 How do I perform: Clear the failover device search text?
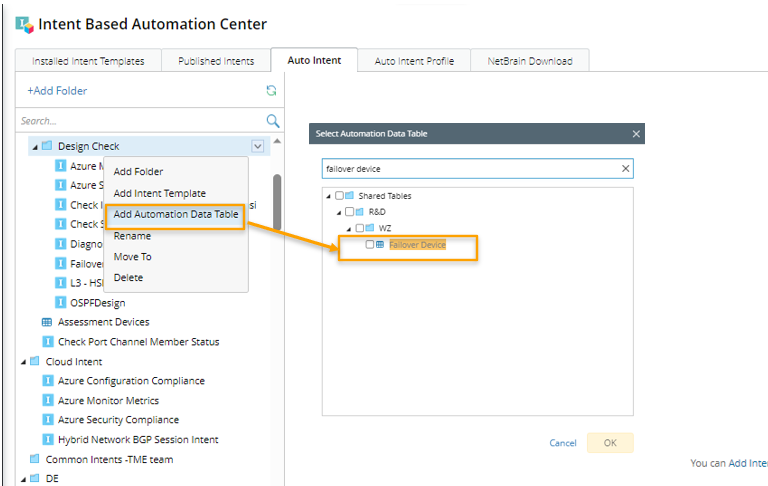(626, 169)
